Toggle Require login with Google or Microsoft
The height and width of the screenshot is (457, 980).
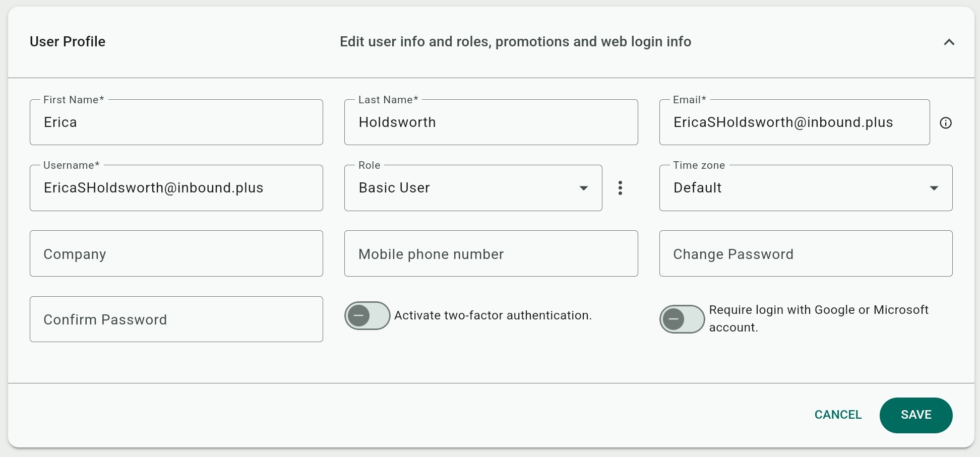click(682, 319)
